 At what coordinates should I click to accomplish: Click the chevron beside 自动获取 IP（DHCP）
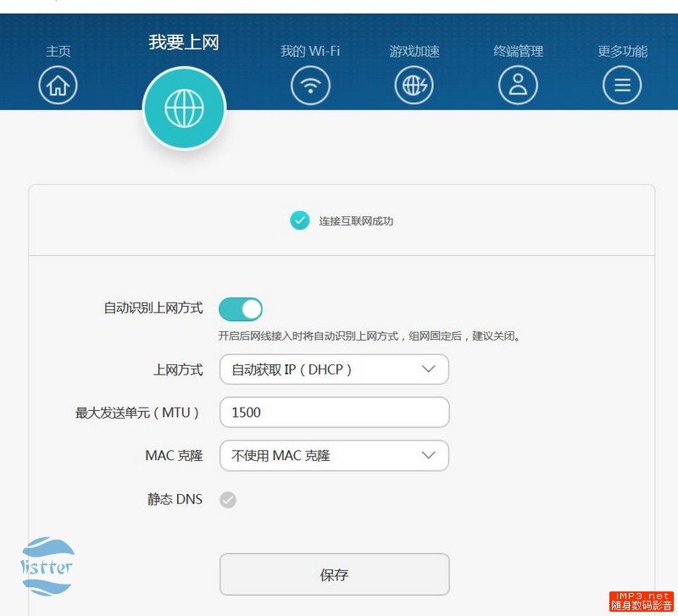click(429, 369)
